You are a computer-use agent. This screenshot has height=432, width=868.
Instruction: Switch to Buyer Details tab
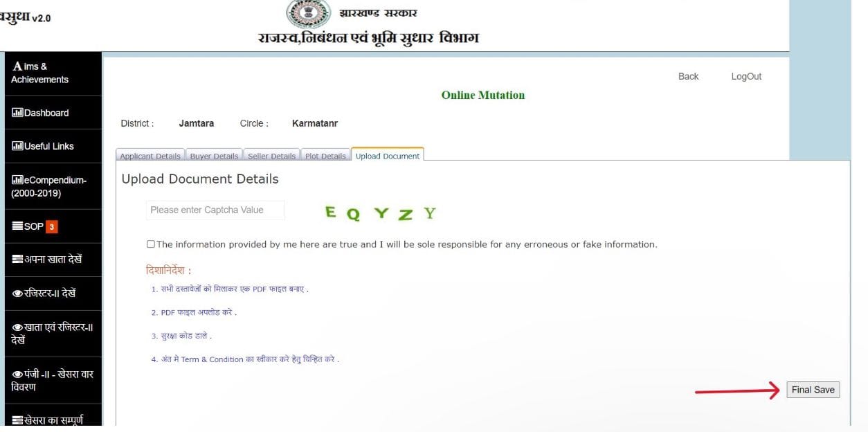pos(214,156)
